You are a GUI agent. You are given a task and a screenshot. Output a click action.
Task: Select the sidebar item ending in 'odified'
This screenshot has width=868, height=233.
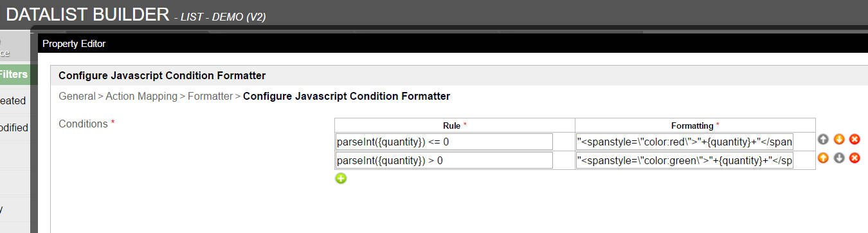pyautogui.click(x=14, y=127)
